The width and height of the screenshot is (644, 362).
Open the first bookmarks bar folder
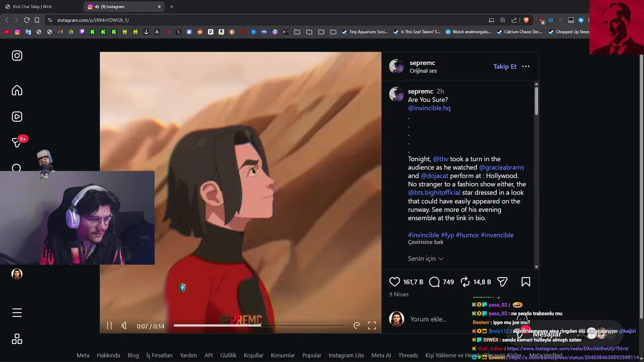(x=297, y=32)
